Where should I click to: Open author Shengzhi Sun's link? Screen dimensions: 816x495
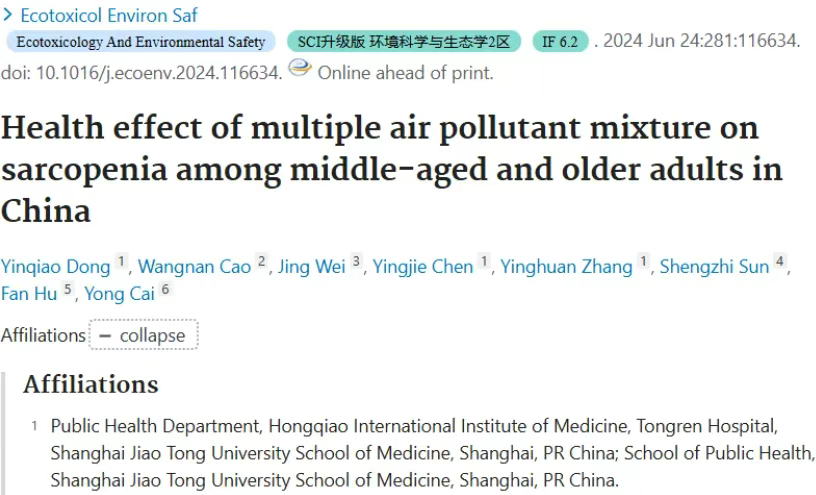715,266
